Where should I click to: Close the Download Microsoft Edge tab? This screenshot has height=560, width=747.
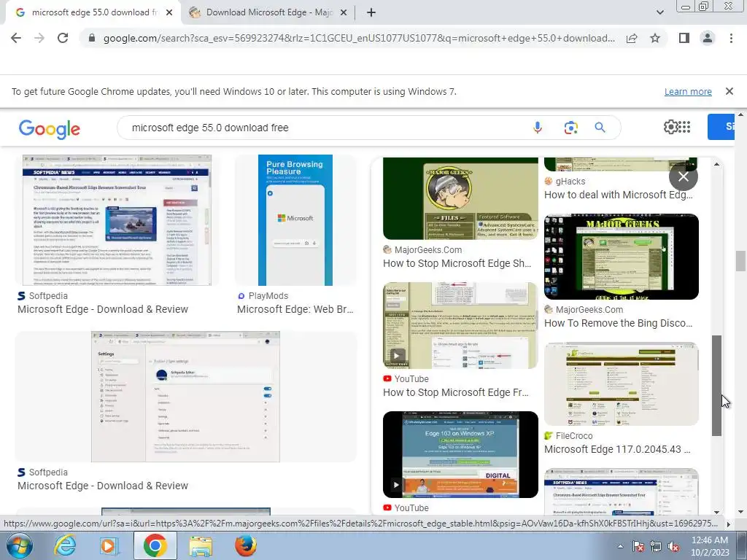[x=343, y=13]
